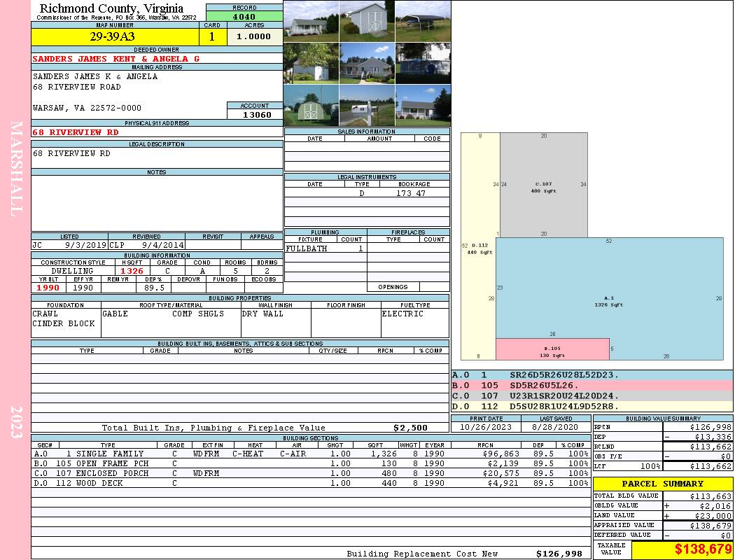735x560 pixels.
Task: Select section row B.0 105 OPEN FRAME PCH
Action: tap(310, 463)
